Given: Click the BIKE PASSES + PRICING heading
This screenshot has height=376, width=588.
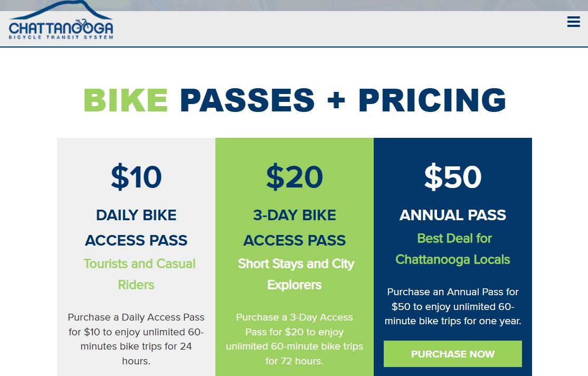Looking at the screenshot, I should (294, 100).
